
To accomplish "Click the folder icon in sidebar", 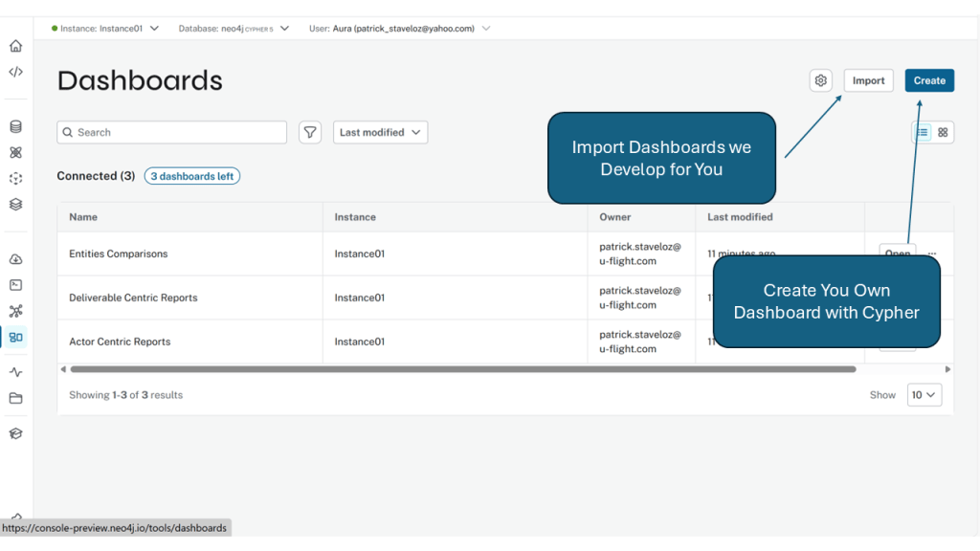I will 15,398.
